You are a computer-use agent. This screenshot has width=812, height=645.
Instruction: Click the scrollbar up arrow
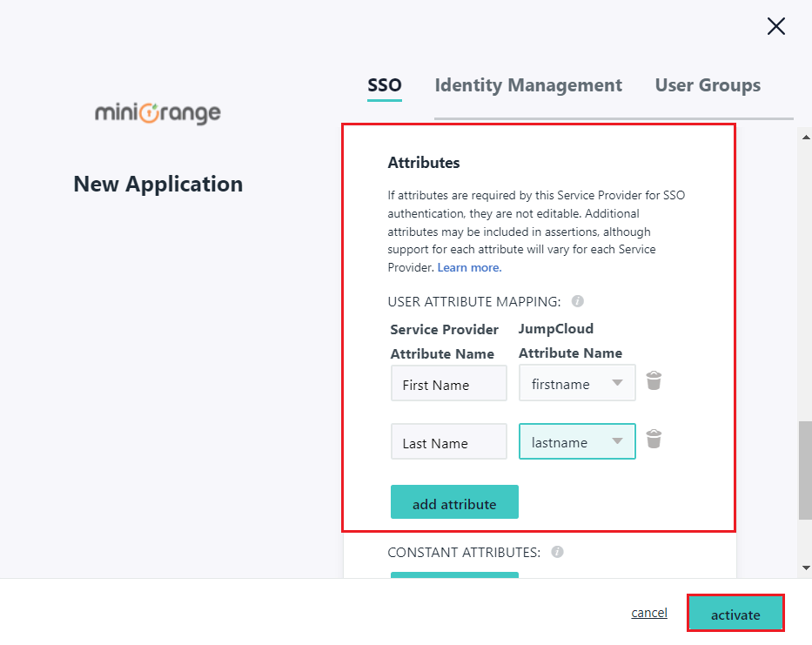click(806, 138)
